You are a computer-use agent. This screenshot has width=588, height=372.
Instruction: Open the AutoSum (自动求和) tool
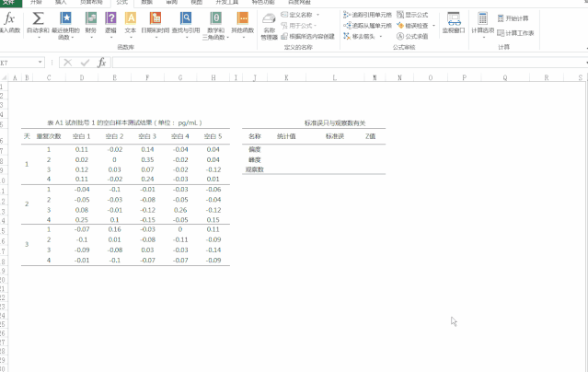(39, 24)
